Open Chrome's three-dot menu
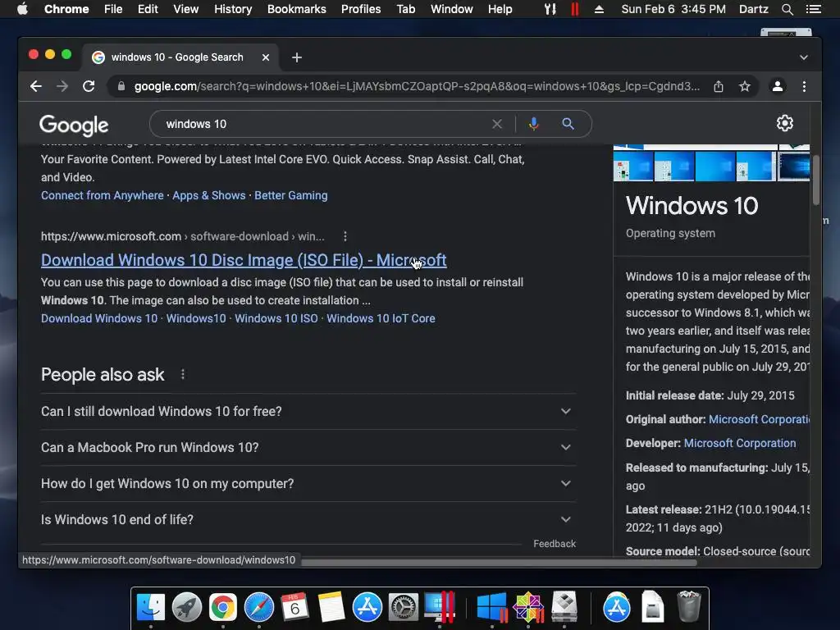 [804, 86]
